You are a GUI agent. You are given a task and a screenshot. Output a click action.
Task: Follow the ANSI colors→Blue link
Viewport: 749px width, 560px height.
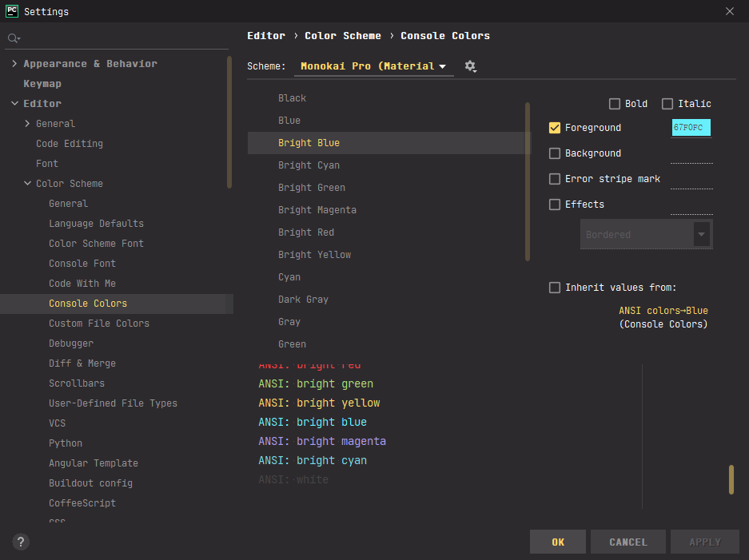tap(663, 311)
